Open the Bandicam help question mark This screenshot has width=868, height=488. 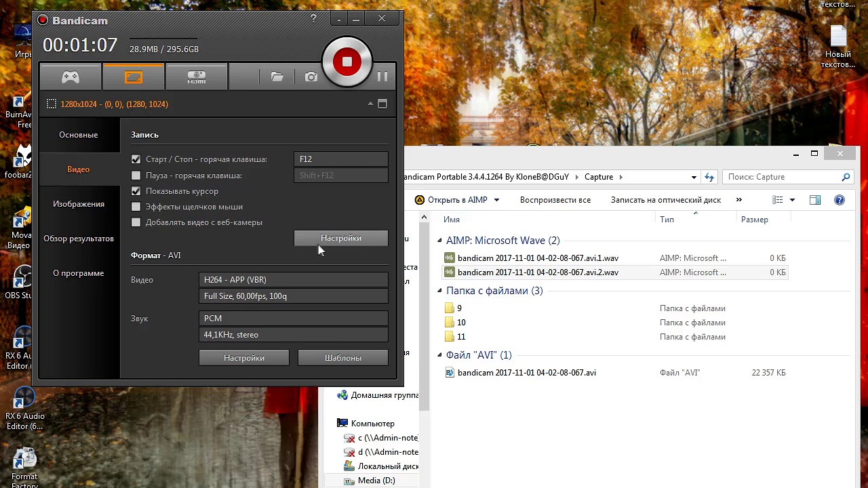tap(313, 19)
